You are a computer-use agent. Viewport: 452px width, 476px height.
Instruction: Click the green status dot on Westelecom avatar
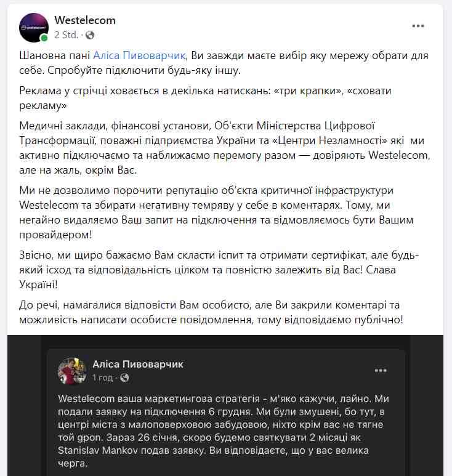coord(44,38)
